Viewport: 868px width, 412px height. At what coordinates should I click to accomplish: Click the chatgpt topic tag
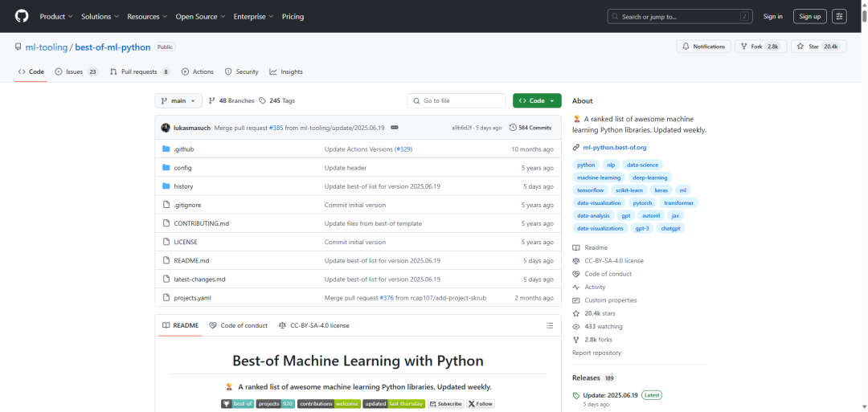click(670, 228)
